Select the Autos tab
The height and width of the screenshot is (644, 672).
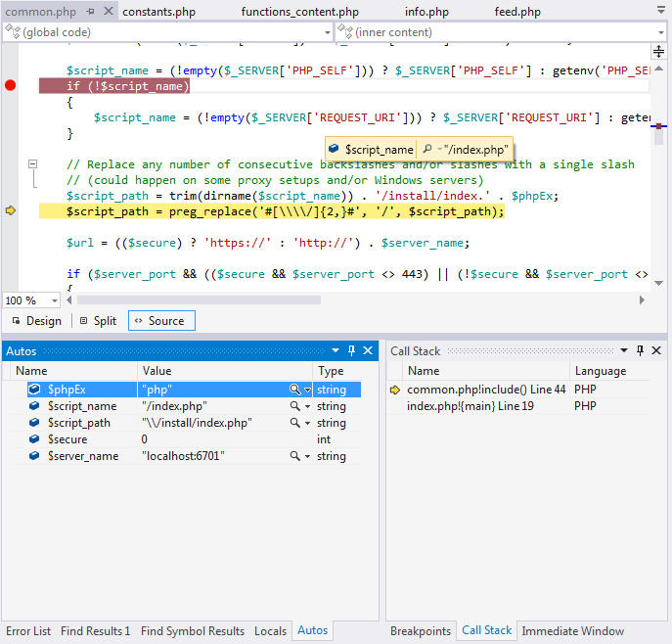312,630
